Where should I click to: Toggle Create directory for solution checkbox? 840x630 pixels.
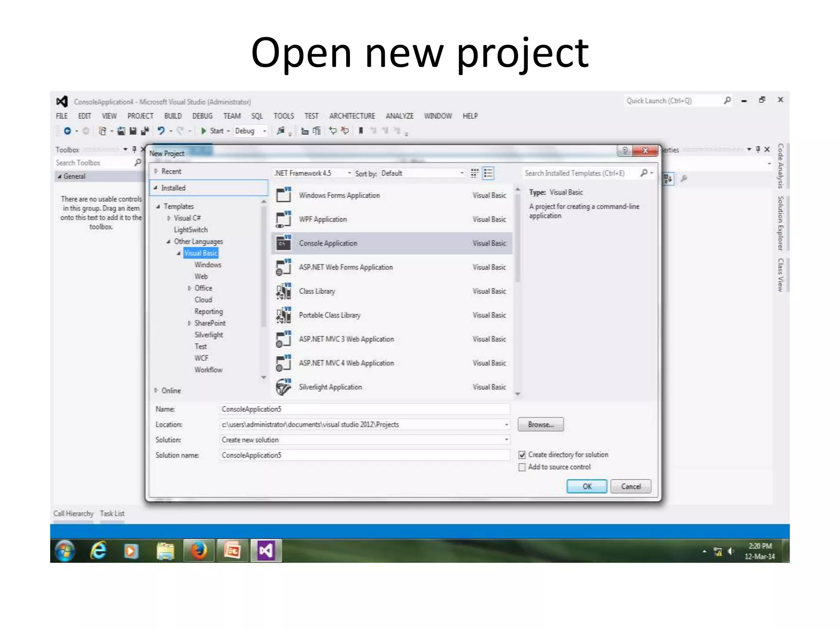522,455
